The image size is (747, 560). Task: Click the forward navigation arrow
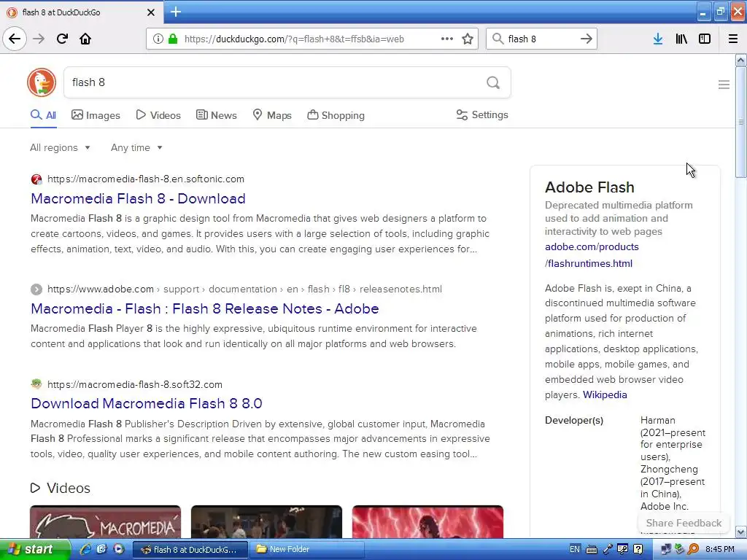tap(39, 39)
